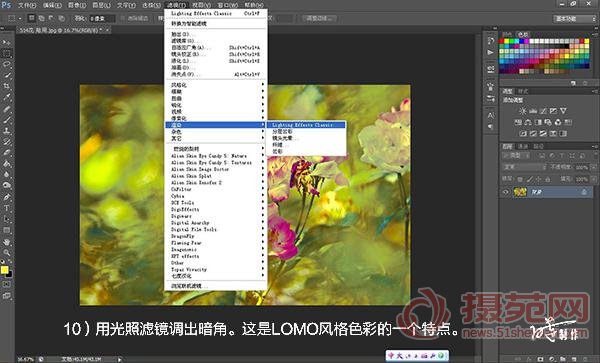Change the screen mode icon

pos(7,296)
